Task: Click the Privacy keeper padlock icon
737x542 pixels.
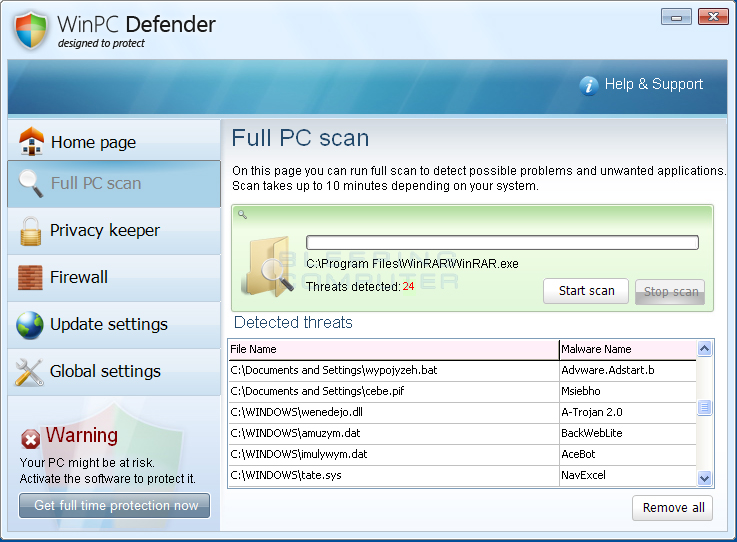Action: 30,230
